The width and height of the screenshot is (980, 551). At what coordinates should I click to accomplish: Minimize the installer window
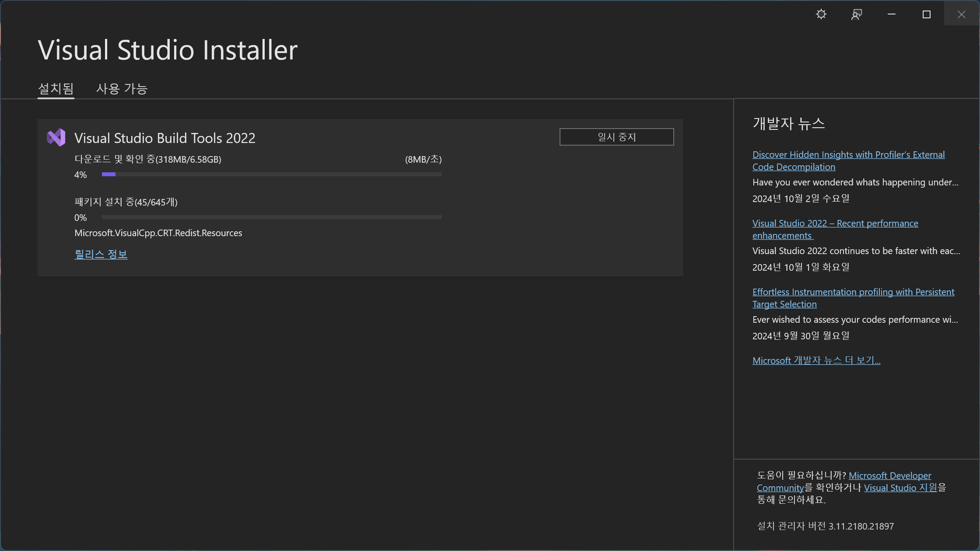coord(891,14)
